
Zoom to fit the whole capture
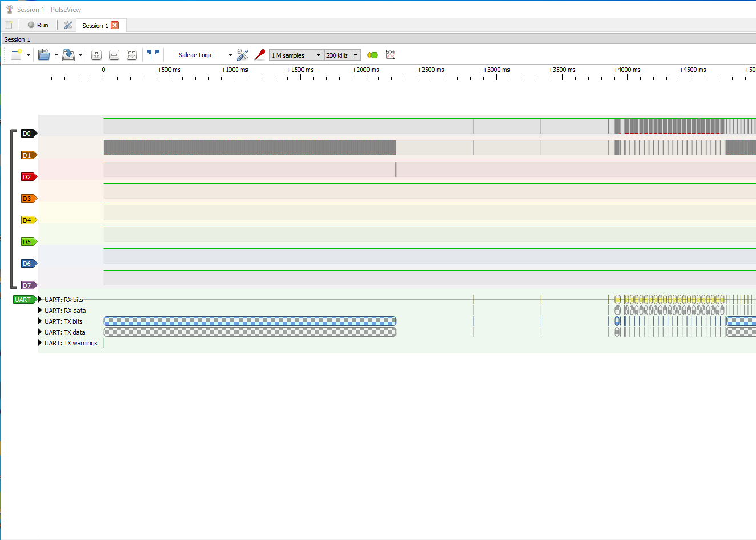click(132, 55)
